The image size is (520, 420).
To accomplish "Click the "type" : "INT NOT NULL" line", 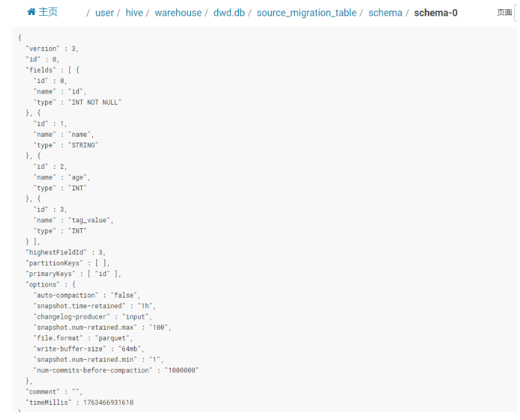I will [x=78, y=102].
